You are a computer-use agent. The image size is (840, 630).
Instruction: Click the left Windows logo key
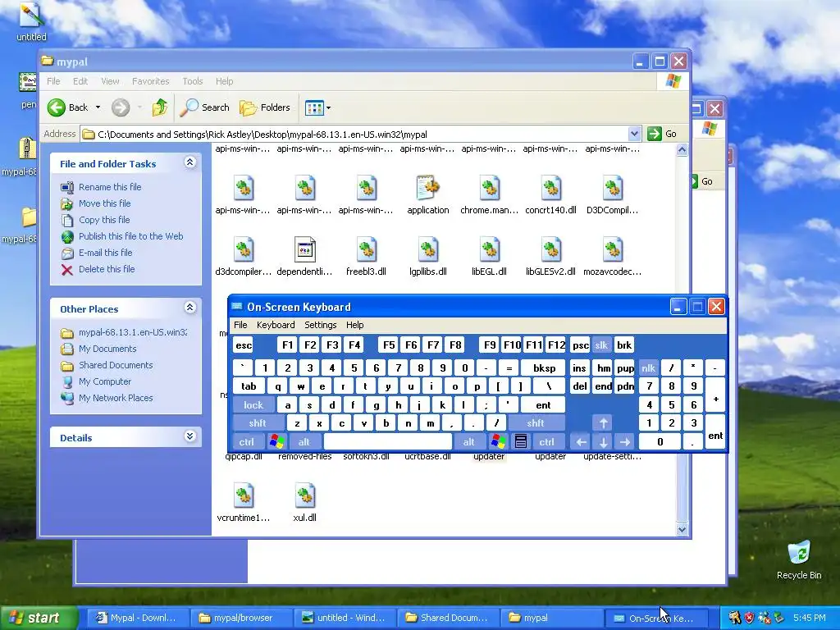pos(276,442)
